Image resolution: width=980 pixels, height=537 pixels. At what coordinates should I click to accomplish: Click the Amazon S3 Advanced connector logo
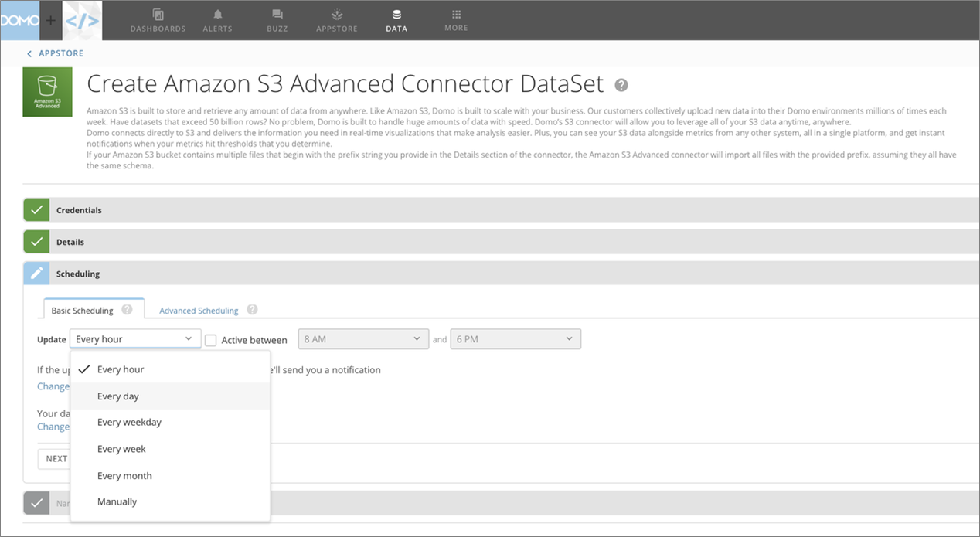[48, 92]
